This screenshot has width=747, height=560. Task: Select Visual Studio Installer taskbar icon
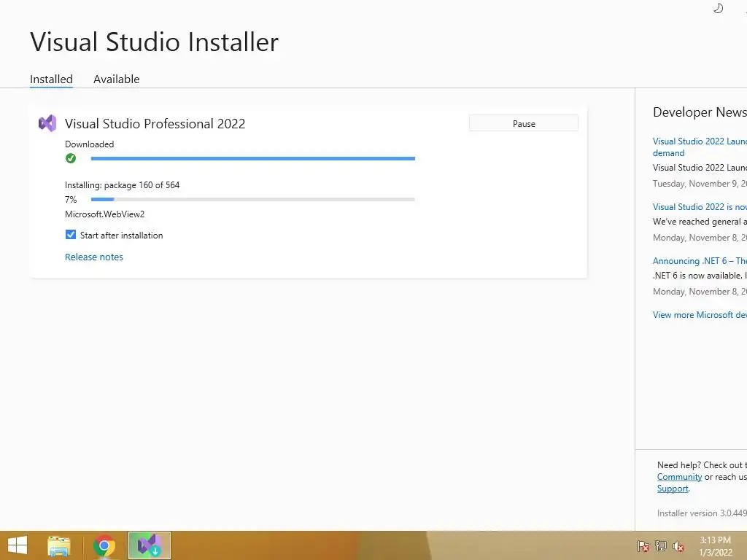pyautogui.click(x=150, y=545)
